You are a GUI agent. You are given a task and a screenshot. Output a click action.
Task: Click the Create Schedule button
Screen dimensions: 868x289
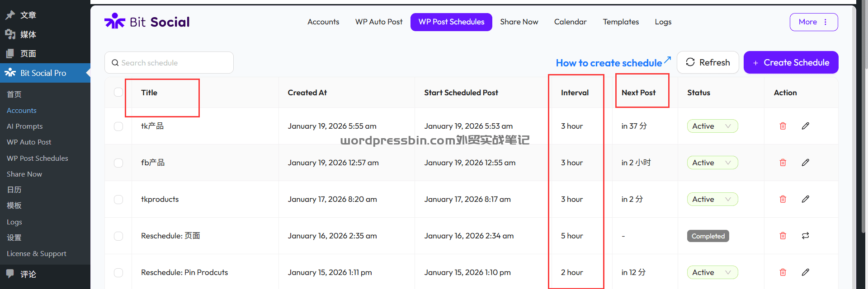791,62
